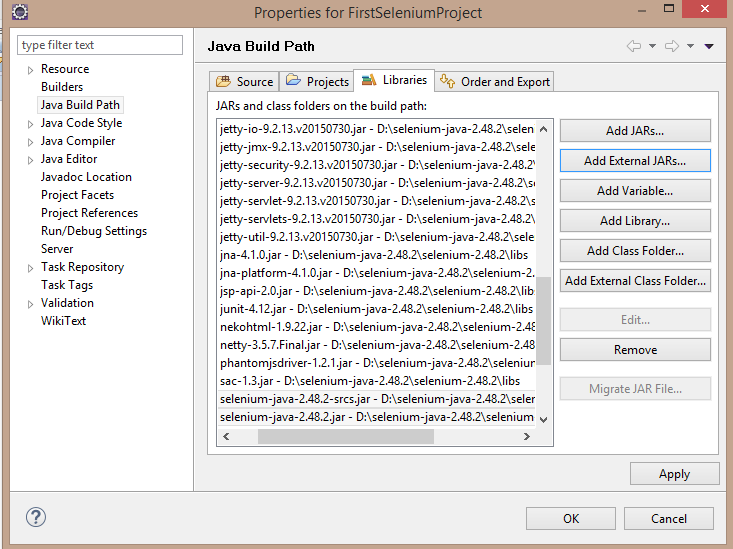
Task: Switch to the Source tab
Action: 244,81
